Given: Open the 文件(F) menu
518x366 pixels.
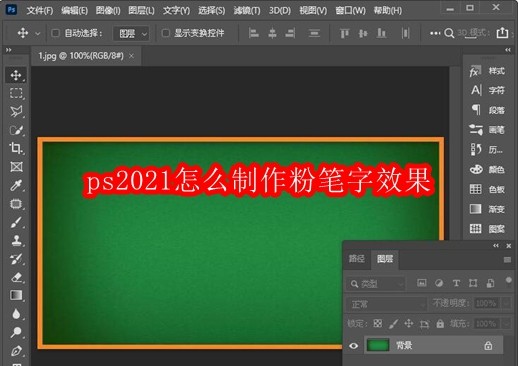Looking at the screenshot, I should tap(40, 11).
